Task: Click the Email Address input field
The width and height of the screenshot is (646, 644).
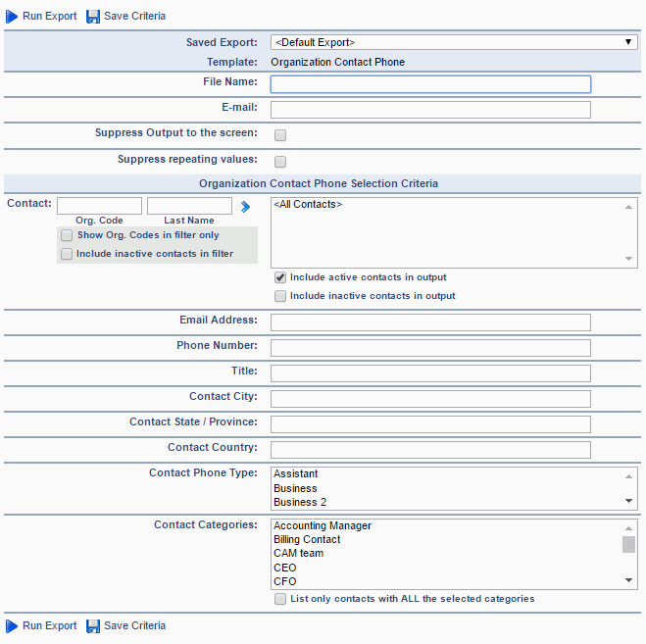Action: coord(430,322)
